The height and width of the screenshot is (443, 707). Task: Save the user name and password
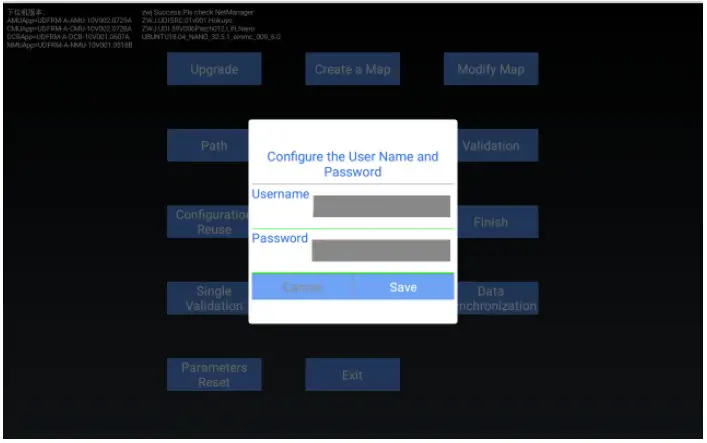pos(403,287)
